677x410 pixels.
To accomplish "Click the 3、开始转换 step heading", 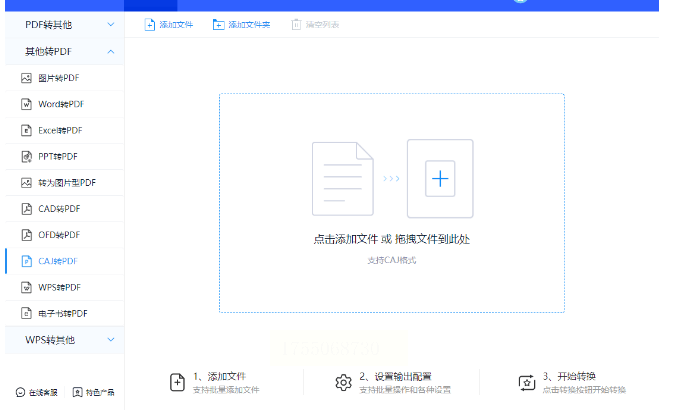I will 569,376.
